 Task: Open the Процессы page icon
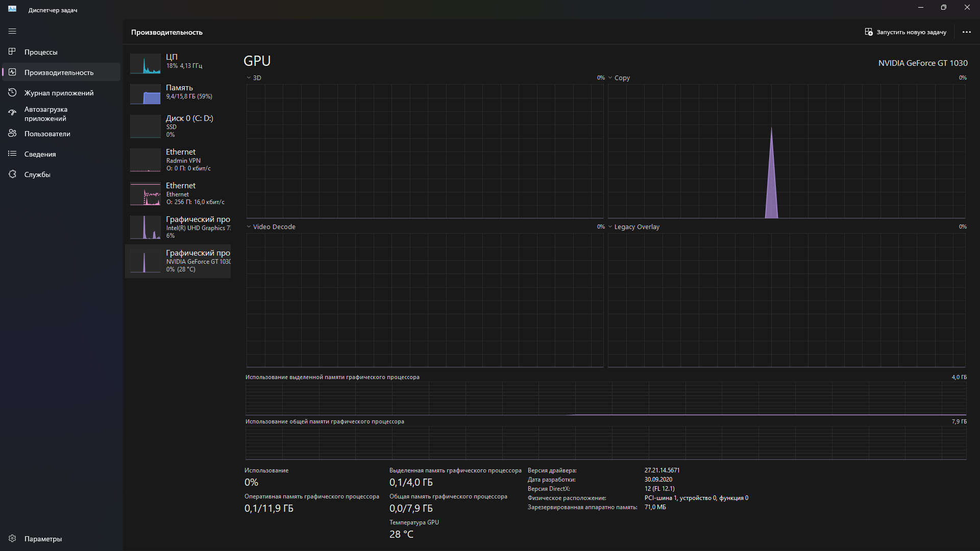(x=12, y=52)
